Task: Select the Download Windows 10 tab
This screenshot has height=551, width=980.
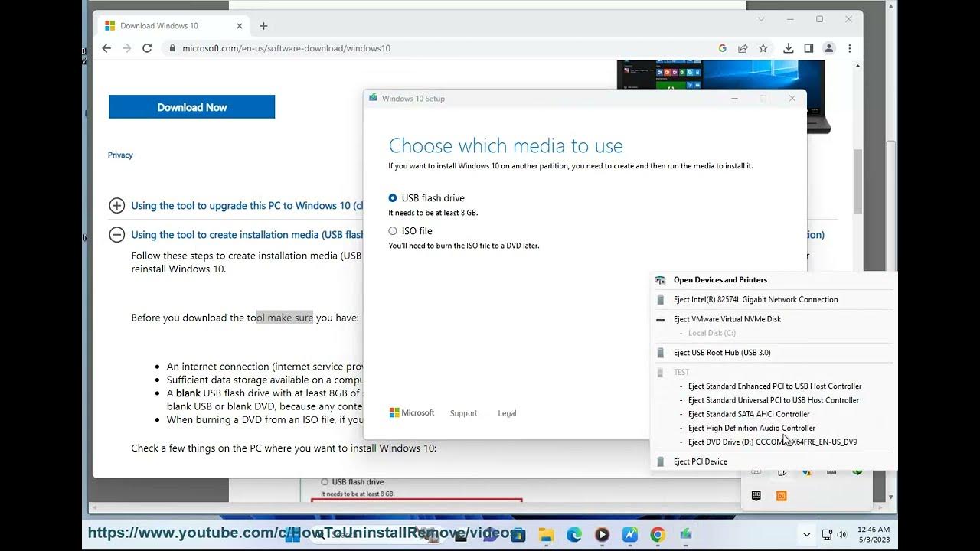Action: click(x=173, y=26)
